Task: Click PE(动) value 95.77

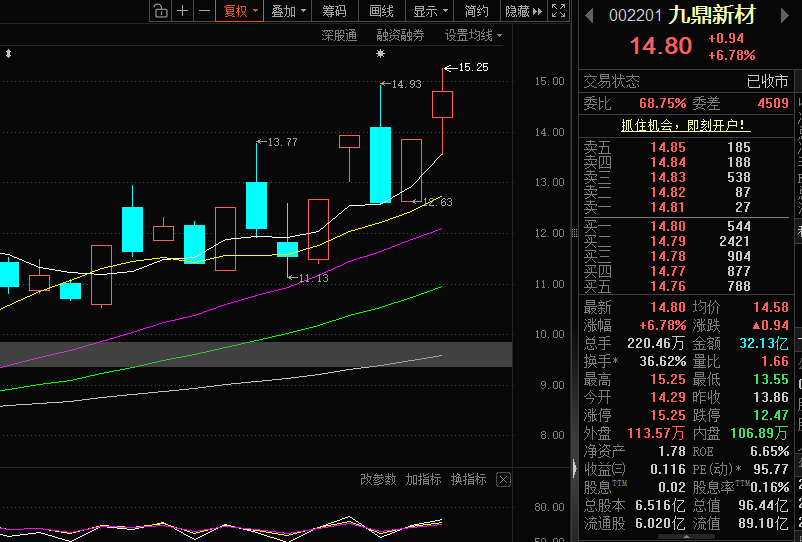Action: (x=771, y=469)
